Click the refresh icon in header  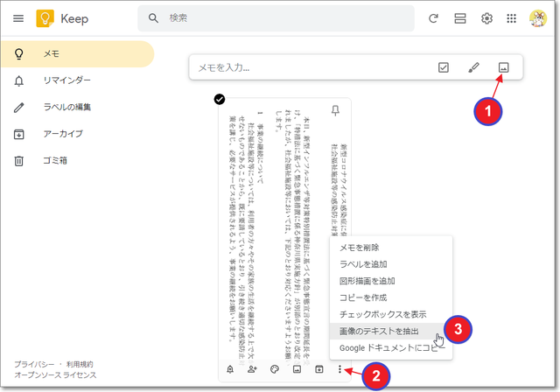[x=433, y=18]
